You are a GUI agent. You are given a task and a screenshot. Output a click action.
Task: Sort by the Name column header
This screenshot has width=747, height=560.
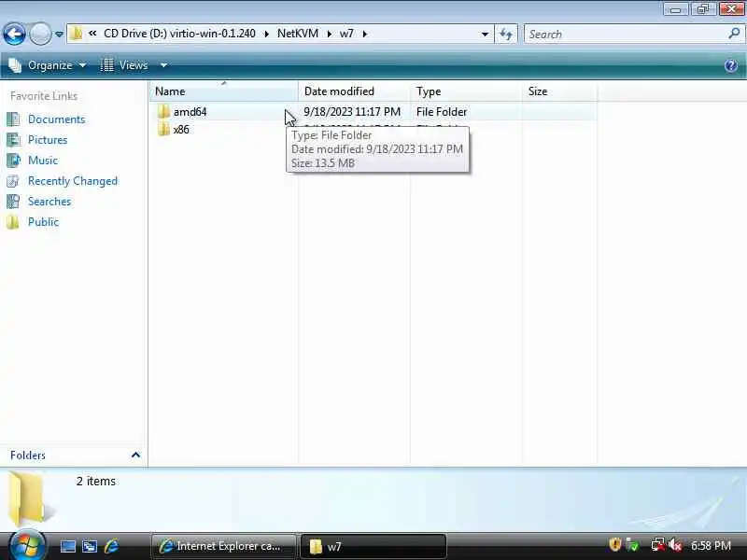[x=224, y=91]
